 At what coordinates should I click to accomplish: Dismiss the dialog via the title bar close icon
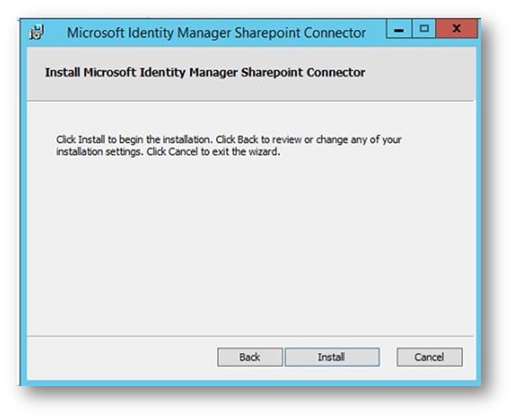(457, 29)
